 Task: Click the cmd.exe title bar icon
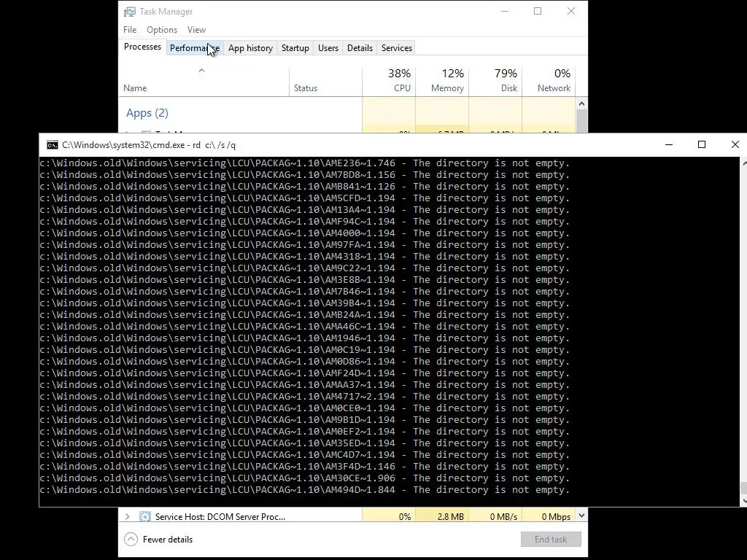tap(53, 145)
